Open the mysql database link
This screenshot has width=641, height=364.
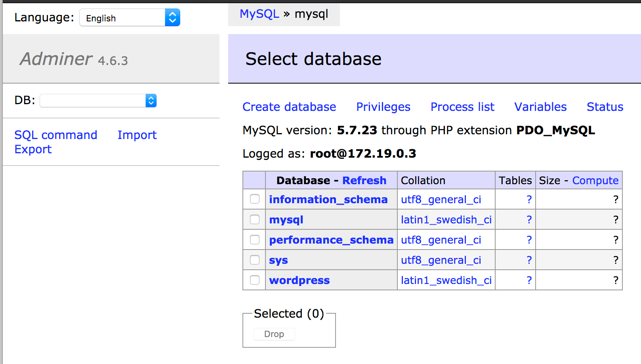click(286, 220)
